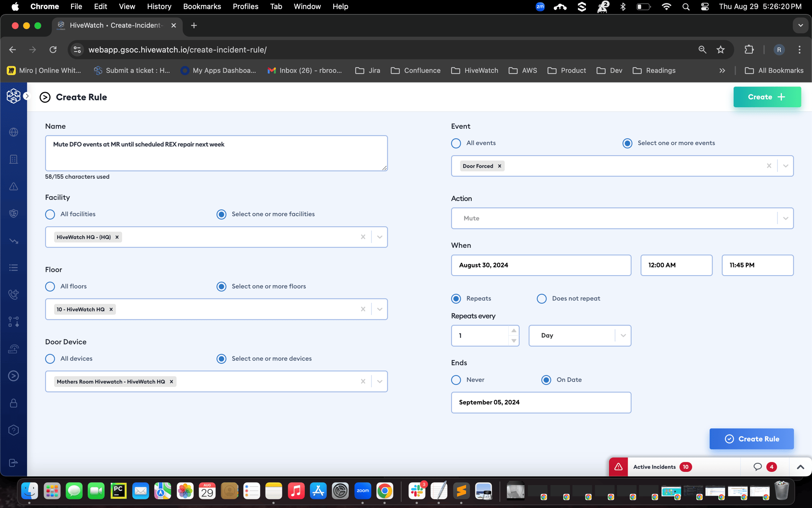Open the Action Mute dropdown
812x508 pixels.
click(622, 218)
